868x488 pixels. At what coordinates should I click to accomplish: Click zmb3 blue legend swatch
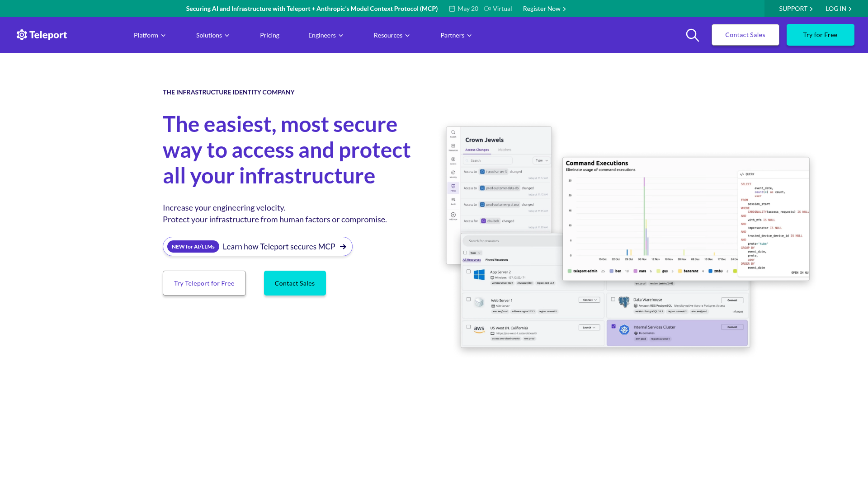pos(710,271)
